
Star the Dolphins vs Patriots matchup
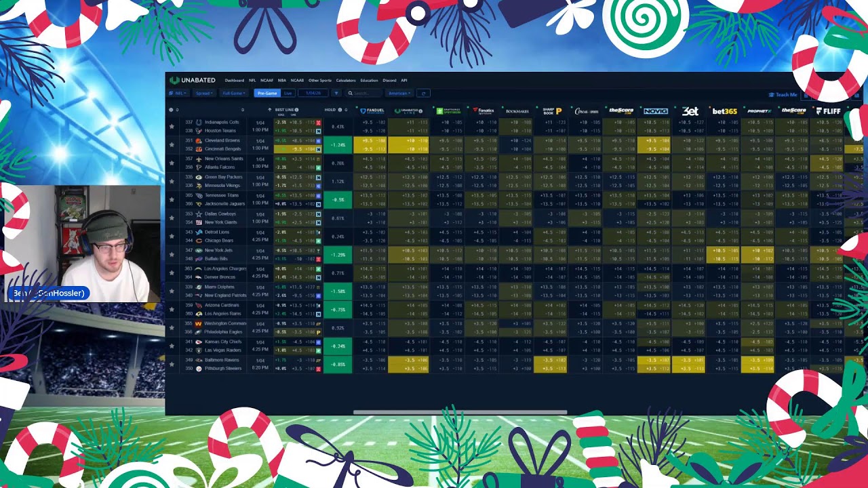pyautogui.click(x=172, y=291)
